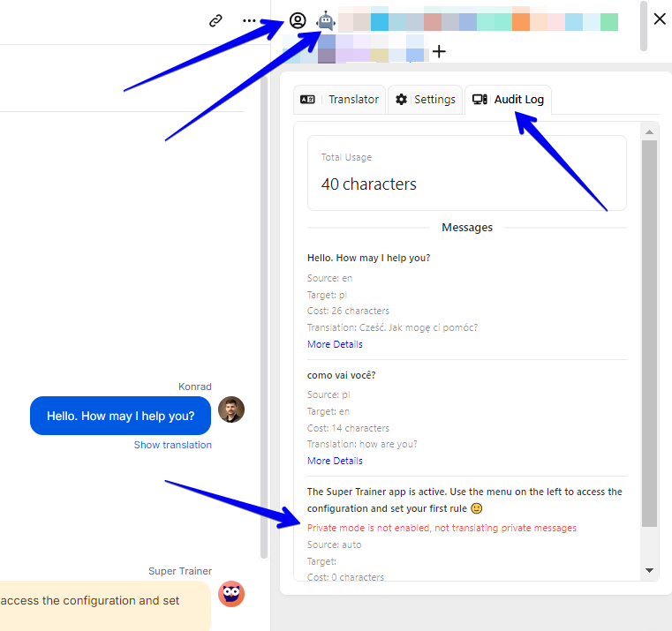Click the Super Trainer bot avatar

(230, 594)
